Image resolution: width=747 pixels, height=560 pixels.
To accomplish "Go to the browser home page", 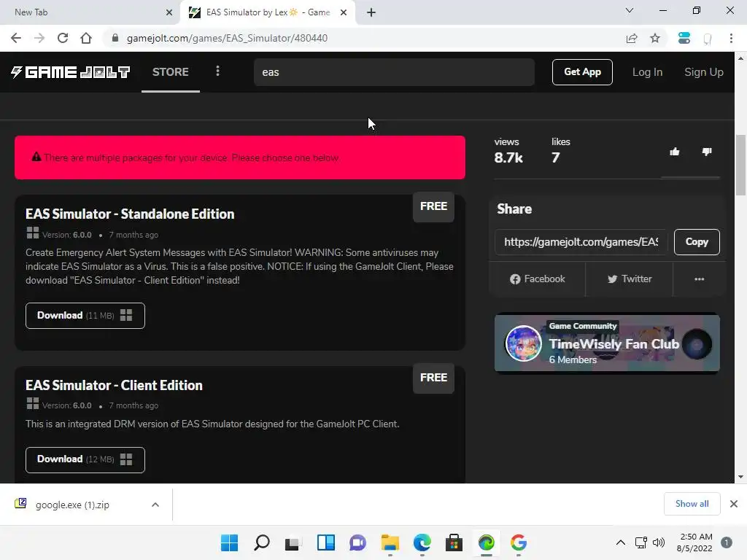I will click(x=86, y=38).
